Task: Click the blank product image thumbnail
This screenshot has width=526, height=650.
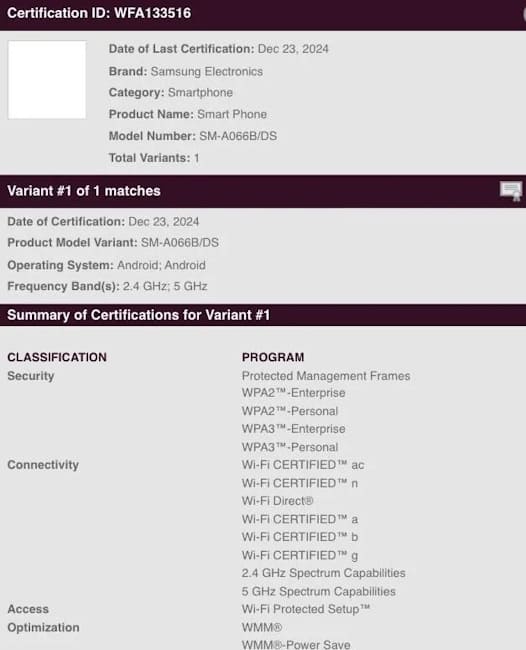Action: pyautogui.click(x=47, y=80)
